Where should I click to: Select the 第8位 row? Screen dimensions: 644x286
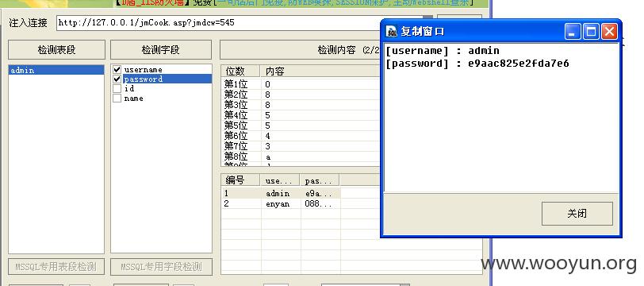coord(301,157)
